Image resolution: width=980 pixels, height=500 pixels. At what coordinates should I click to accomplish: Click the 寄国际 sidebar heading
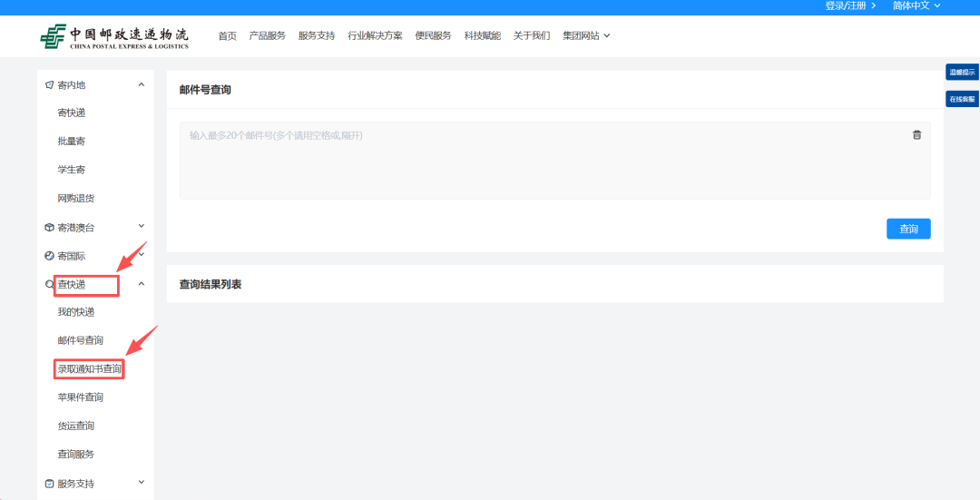click(72, 256)
